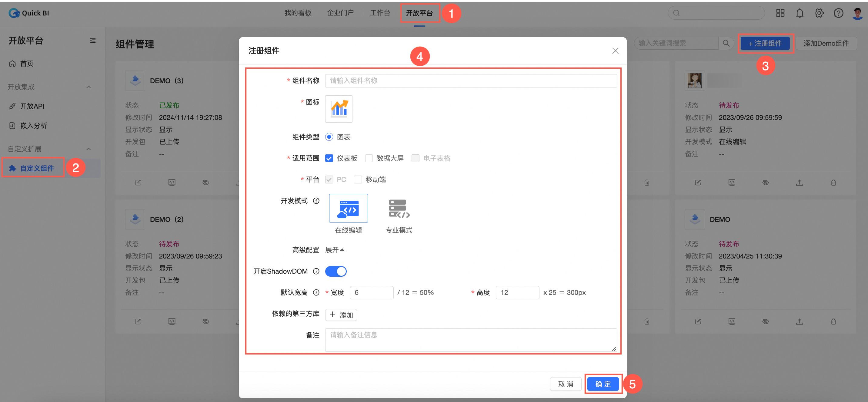This screenshot has width=868, height=402.
Task: Click 确定 to confirm registration
Action: pos(603,384)
